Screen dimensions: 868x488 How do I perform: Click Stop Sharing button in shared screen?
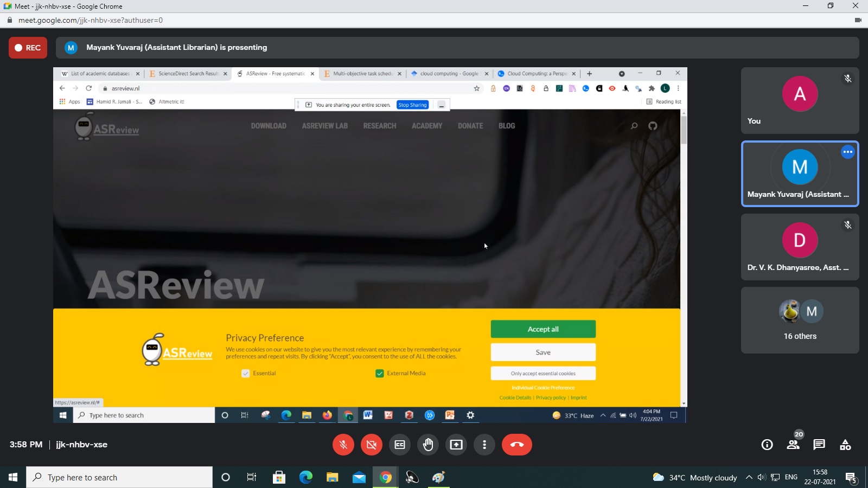click(413, 105)
